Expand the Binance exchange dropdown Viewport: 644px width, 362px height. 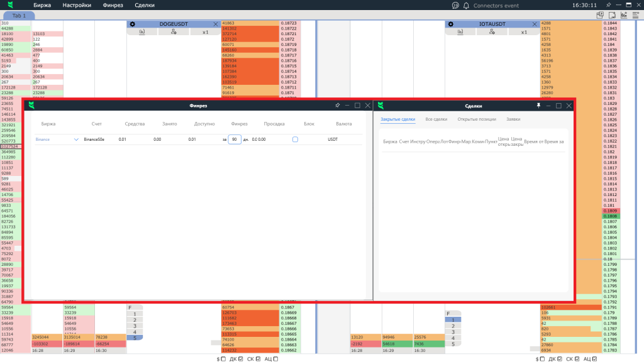(77, 140)
